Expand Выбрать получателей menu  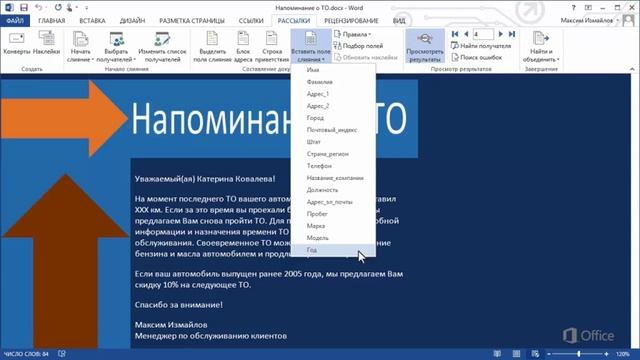pyautogui.click(x=116, y=47)
